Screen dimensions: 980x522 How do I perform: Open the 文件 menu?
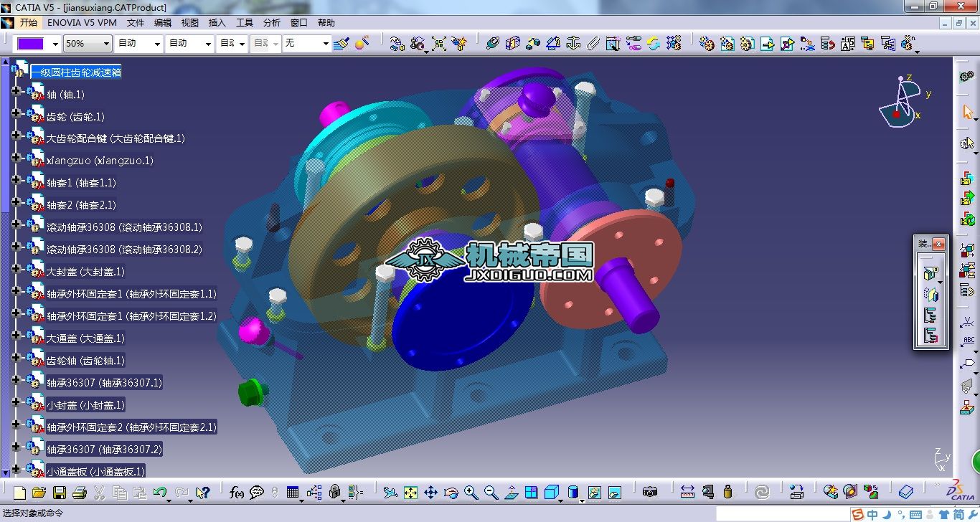coord(136,22)
